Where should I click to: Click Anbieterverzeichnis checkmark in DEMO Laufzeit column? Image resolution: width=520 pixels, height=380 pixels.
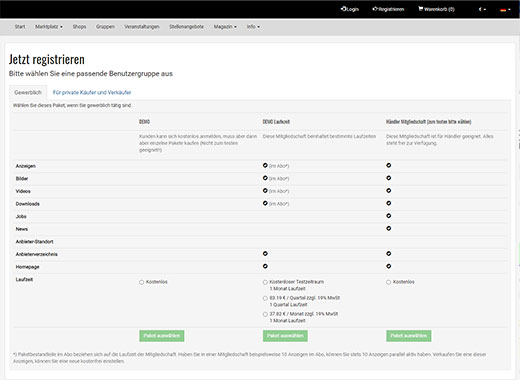[265, 254]
